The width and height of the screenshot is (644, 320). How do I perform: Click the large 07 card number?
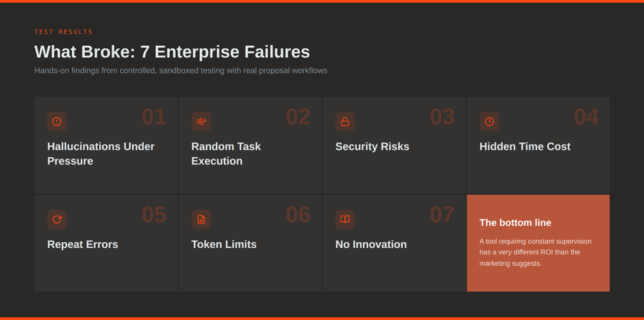coord(442,215)
